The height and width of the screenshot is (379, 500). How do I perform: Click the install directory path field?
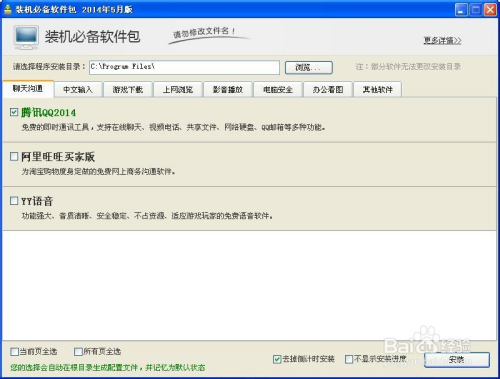pyautogui.click(x=184, y=67)
